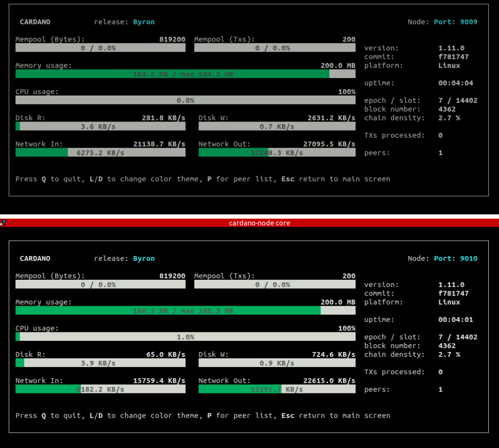Click version '1.11.0' in the Port 9009 pane
The image size is (499, 448).
click(451, 48)
